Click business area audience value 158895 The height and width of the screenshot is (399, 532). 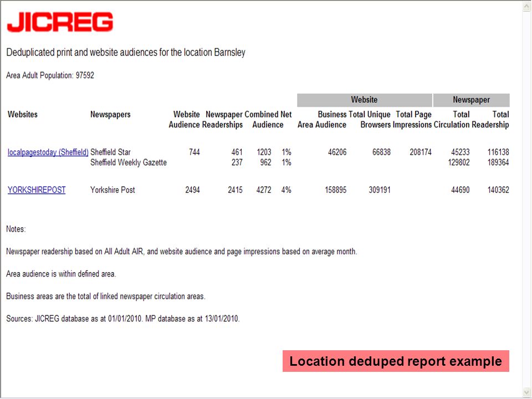point(336,190)
